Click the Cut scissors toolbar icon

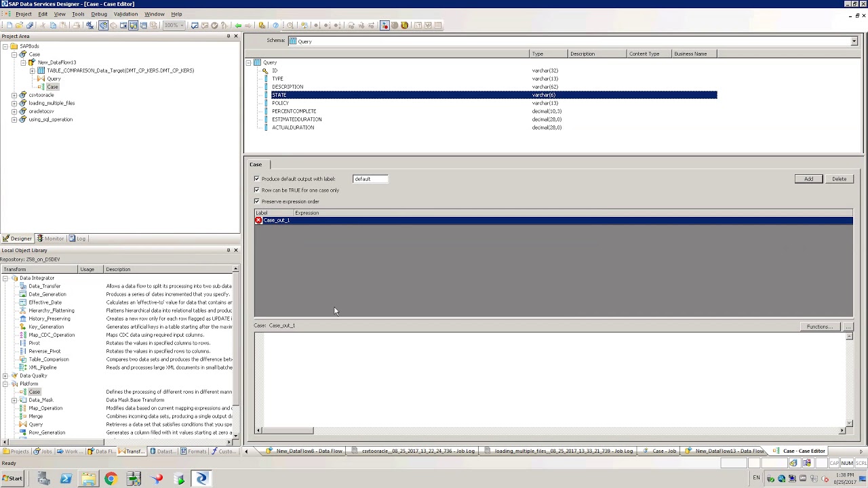[x=43, y=25]
